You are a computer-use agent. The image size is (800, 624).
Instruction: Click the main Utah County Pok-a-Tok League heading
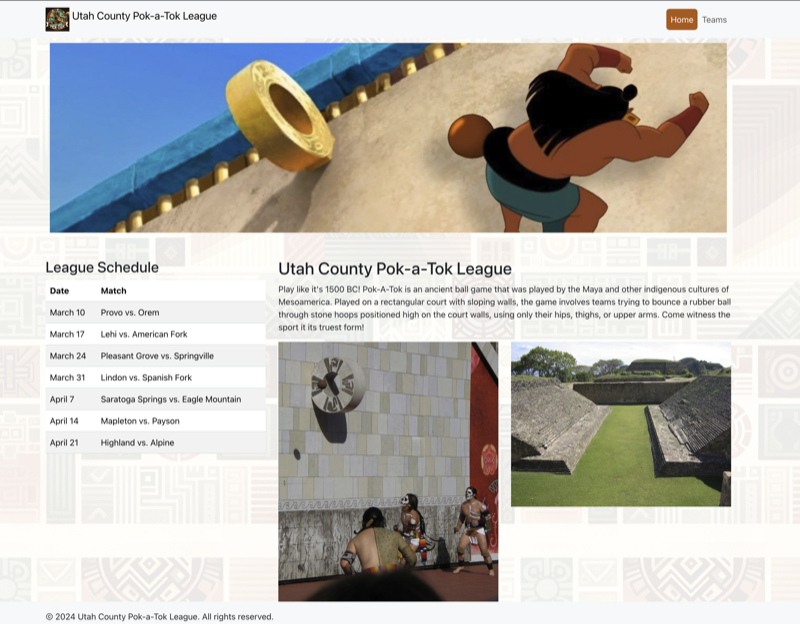point(395,269)
